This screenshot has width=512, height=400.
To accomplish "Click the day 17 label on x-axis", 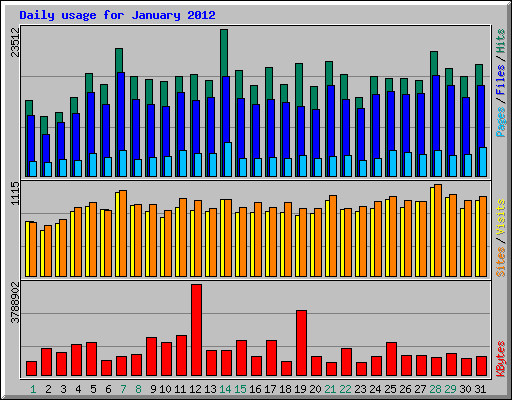I will point(270,389).
